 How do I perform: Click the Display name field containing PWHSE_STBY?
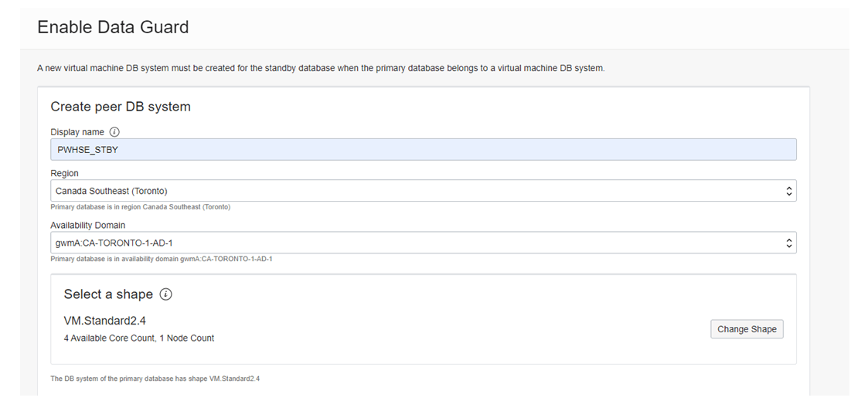coord(423,150)
